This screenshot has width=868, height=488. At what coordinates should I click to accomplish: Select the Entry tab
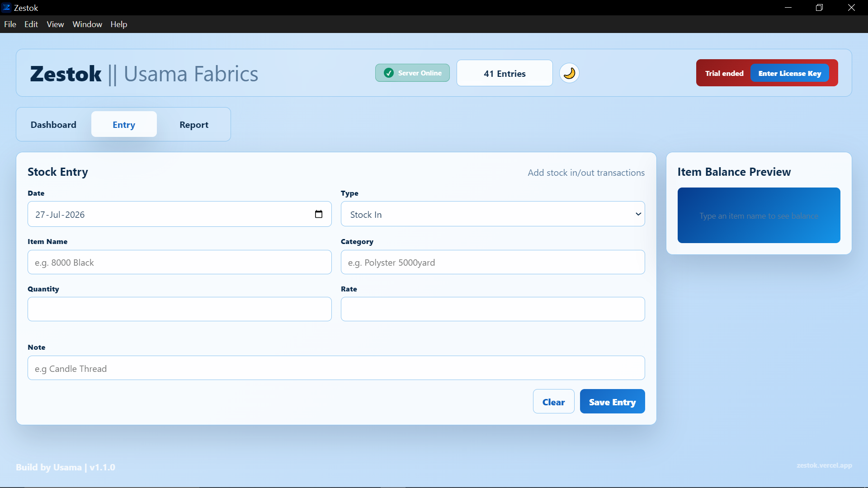coord(124,125)
